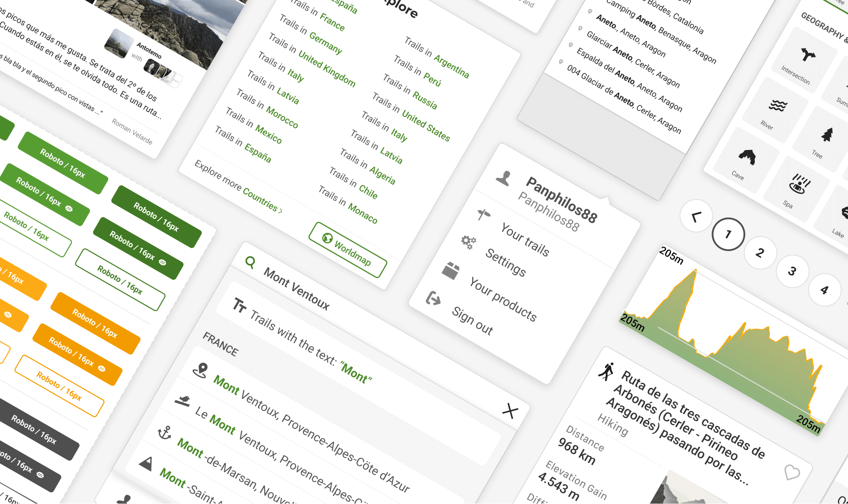Click the Panphilos88 bold username
Screen dimensions: 848x504
(x=561, y=199)
